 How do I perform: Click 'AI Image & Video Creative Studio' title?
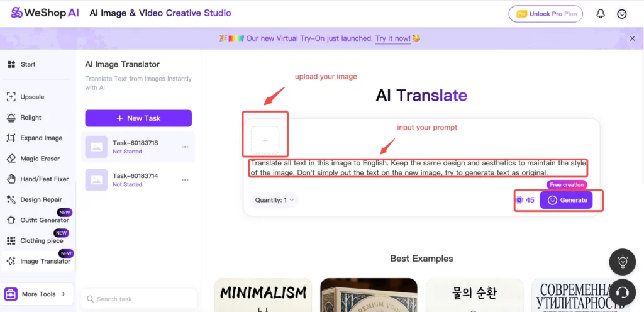pos(160,13)
